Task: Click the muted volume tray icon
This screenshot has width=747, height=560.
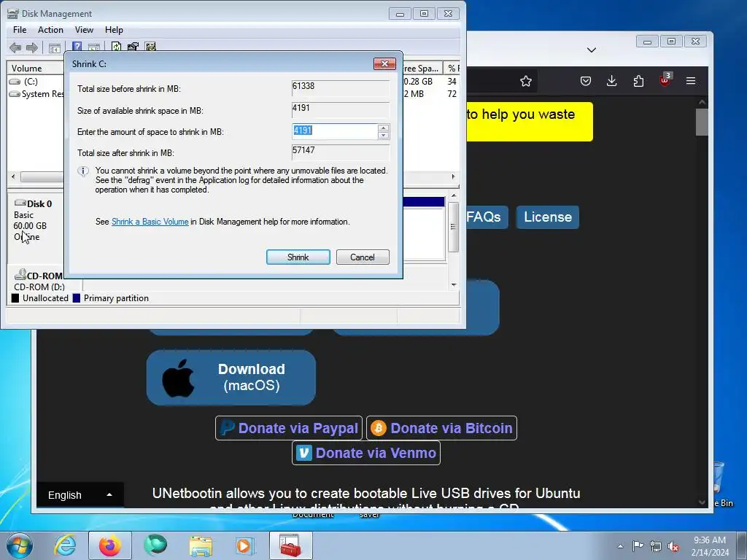Action: click(x=673, y=546)
